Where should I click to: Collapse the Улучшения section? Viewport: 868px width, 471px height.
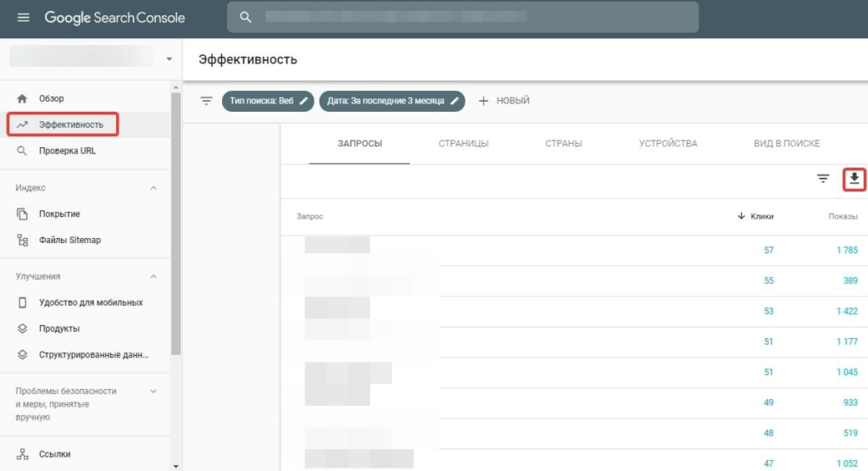pyautogui.click(x=153, y=276)
